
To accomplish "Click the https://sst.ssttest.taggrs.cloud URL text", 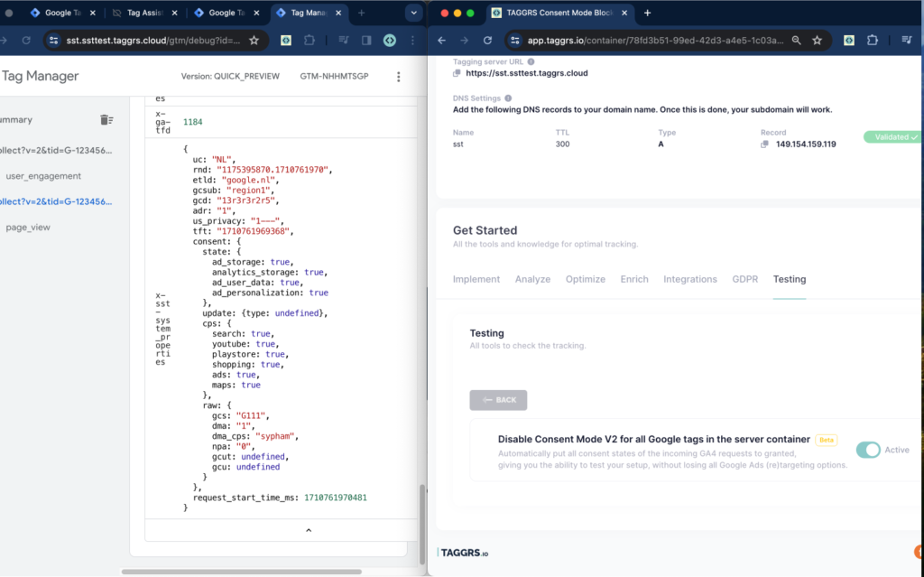I will click(x=527, y=73).
